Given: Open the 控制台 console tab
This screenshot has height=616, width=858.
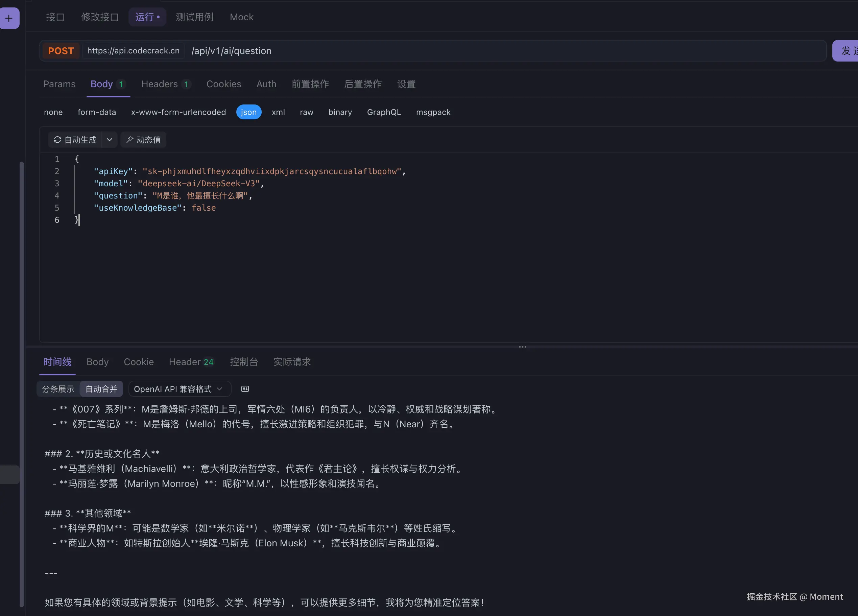Looking at the screenshot, I should point(244,362).
